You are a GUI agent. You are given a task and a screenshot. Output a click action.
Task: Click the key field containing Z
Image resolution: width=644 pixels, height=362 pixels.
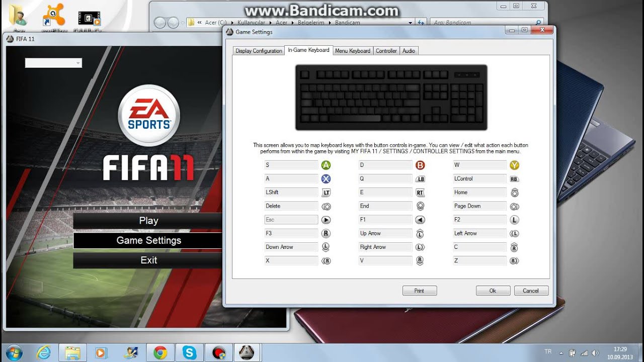tap(480, 260)
